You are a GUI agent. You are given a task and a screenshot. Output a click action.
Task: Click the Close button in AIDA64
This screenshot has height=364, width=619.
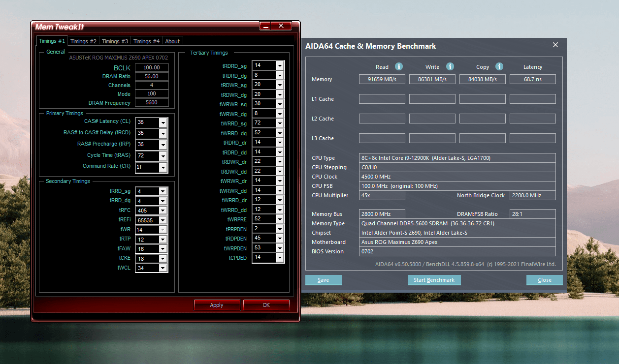(544, 280)
